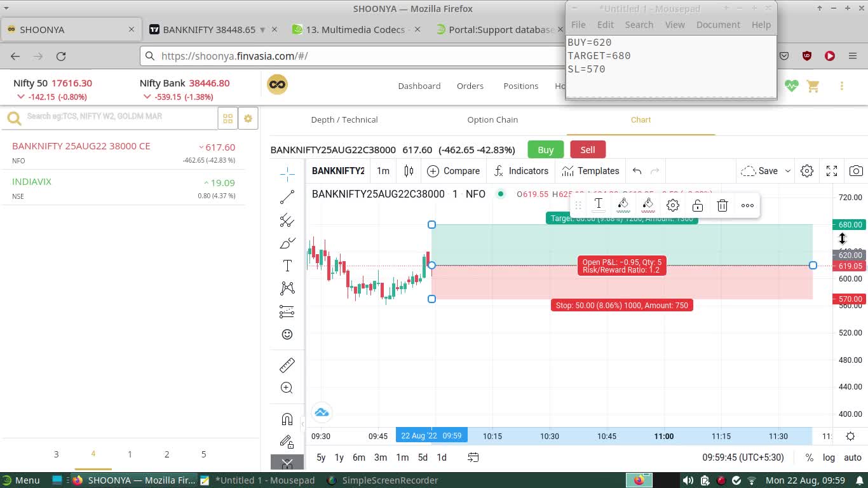Image resolution: width=868 pixels, height=488 pixels.
Task: Switch to the Option Chain tab
Action: coord(492,119)
